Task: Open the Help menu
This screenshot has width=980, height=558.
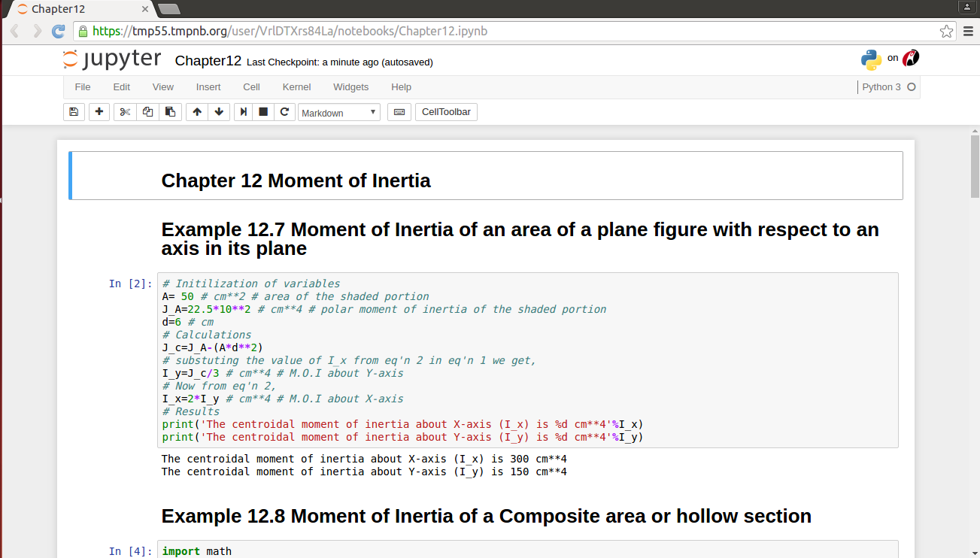Action: [402, 87]
